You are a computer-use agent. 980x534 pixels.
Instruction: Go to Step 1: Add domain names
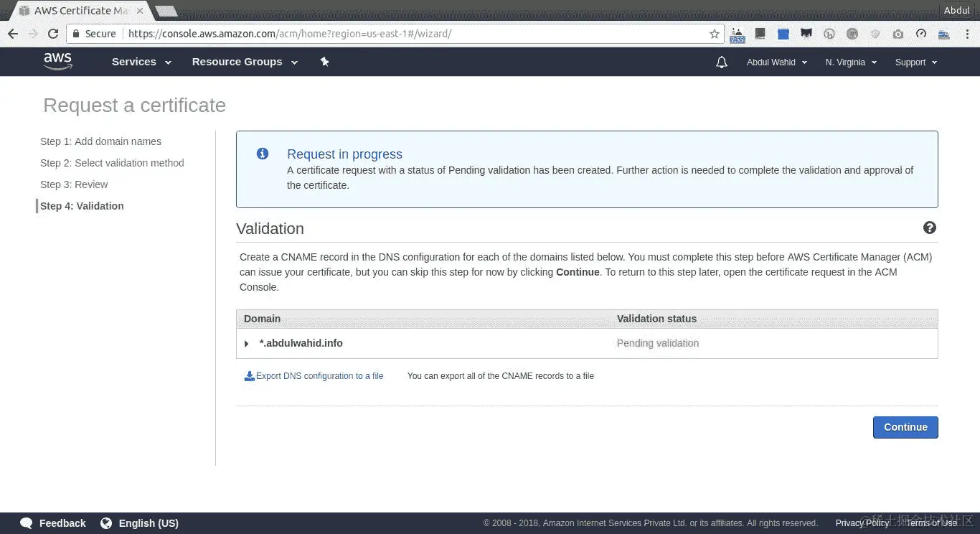coord(100,141)
